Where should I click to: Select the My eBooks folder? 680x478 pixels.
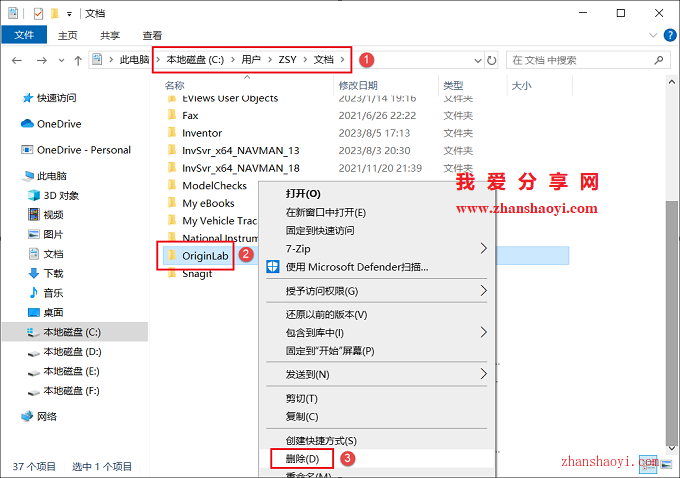pos(208,203)
